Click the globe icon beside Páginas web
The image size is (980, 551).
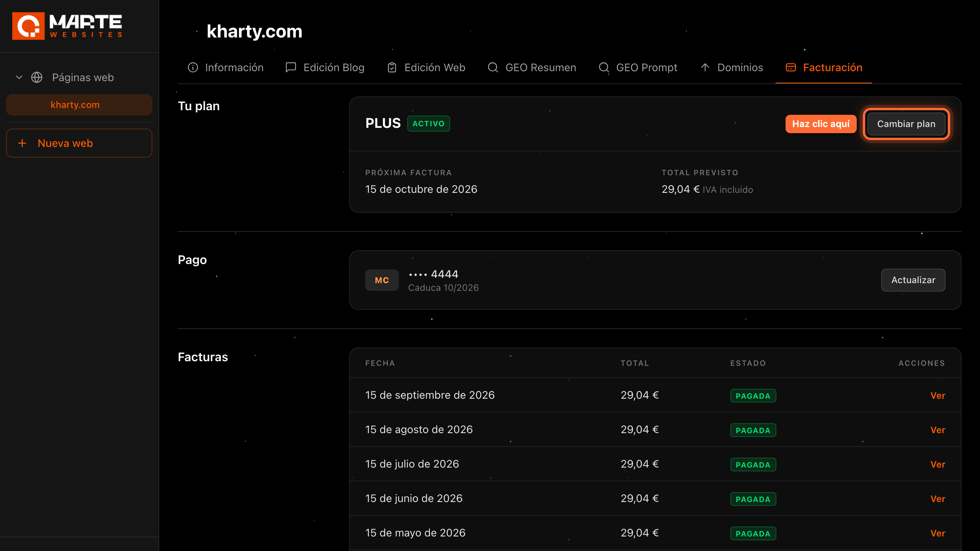click(37, 77)
